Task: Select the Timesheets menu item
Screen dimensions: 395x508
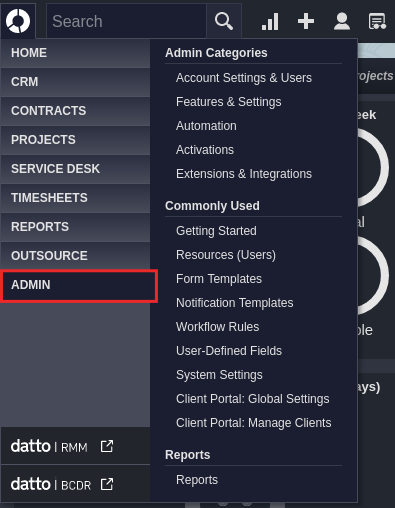Action: tap(75, 198)
